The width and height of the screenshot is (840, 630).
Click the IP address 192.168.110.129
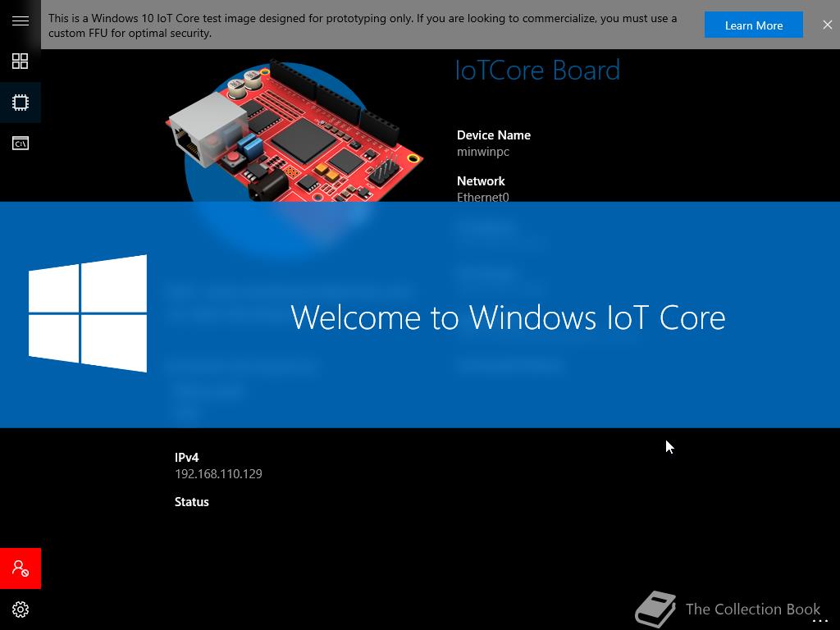point(218,474)
